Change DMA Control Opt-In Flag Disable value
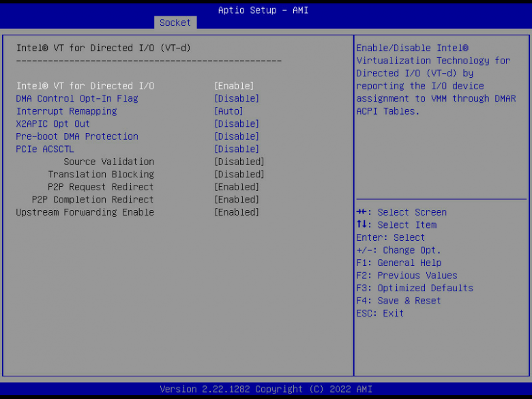The width and height of the screenshot is (532, 399). pos(237,99)
